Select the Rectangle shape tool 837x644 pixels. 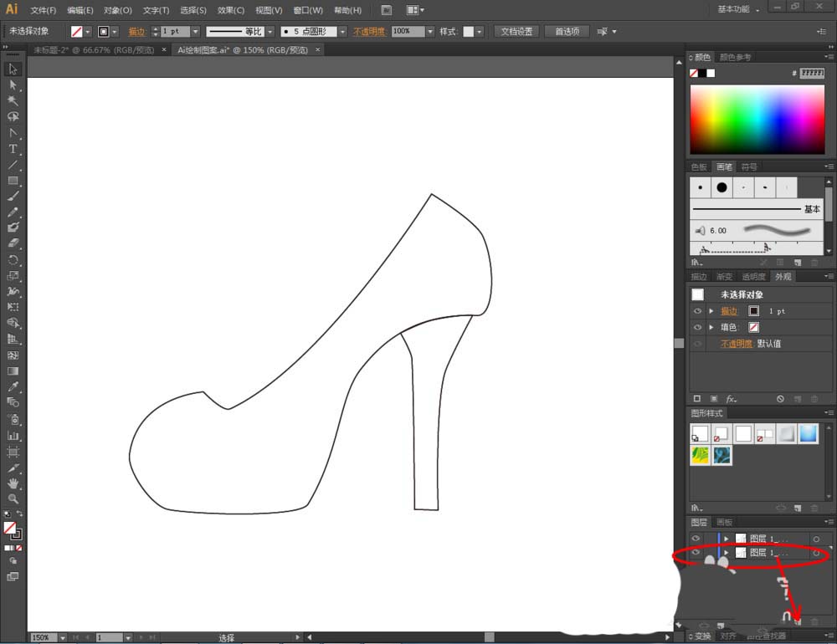[x=13, y=181]
